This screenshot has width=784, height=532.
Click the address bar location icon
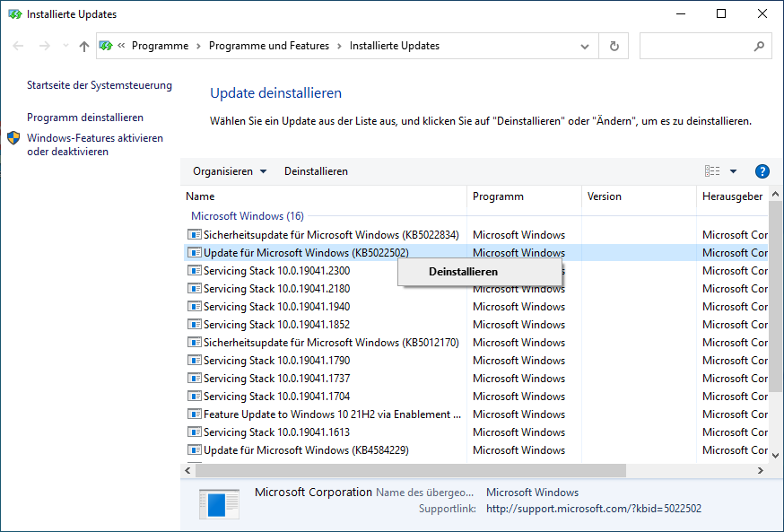[106, 46]
